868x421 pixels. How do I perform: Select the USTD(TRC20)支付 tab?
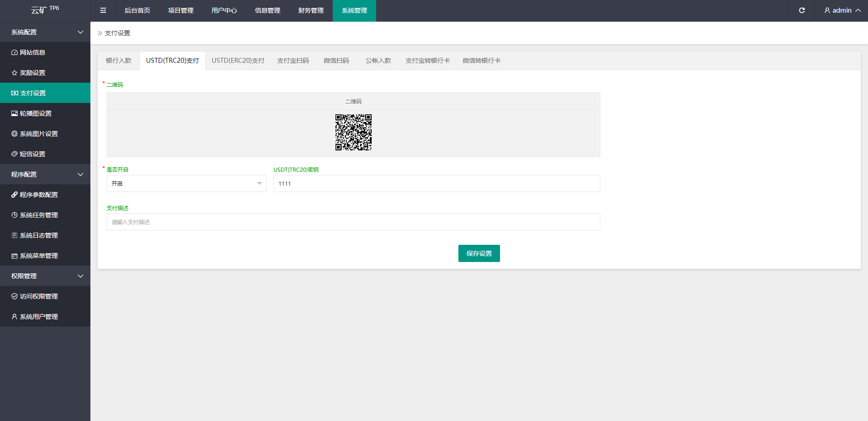pos(172,61)
